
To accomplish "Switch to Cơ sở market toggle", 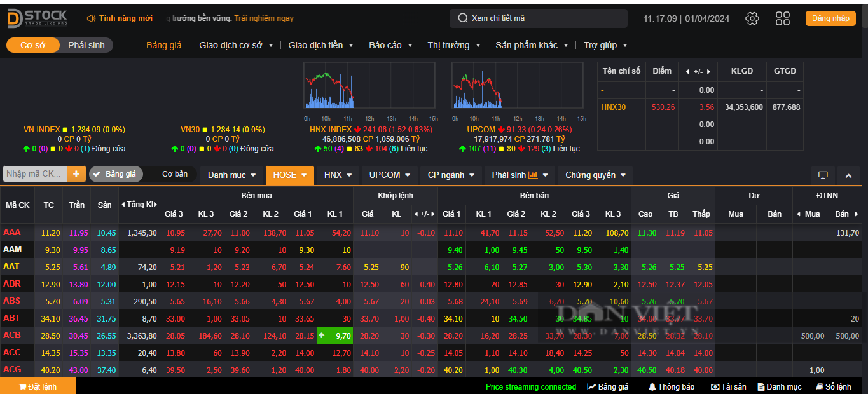I will click(x=33, y=45).
